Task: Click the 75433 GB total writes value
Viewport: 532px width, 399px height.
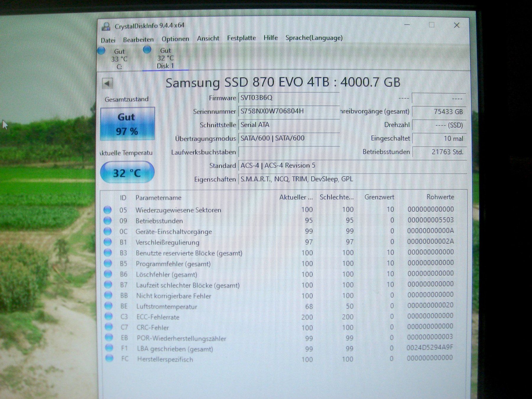Action: [x=439, y=111]
